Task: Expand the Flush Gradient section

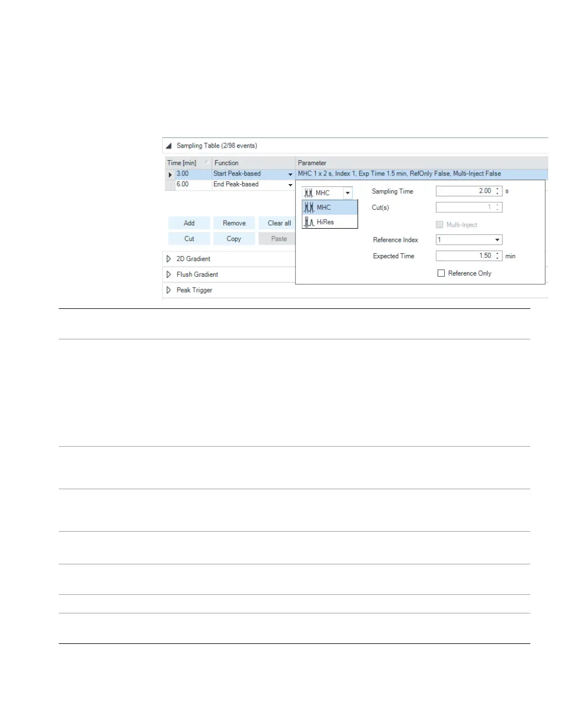Action: (x=169, y=275)
